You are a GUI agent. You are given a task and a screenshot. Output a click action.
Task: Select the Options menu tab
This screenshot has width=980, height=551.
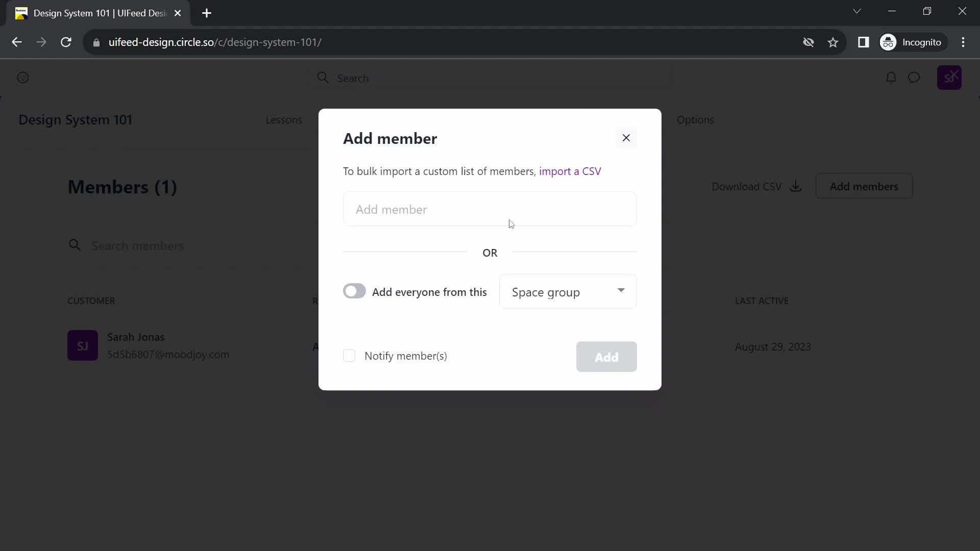tap(695, 119)
